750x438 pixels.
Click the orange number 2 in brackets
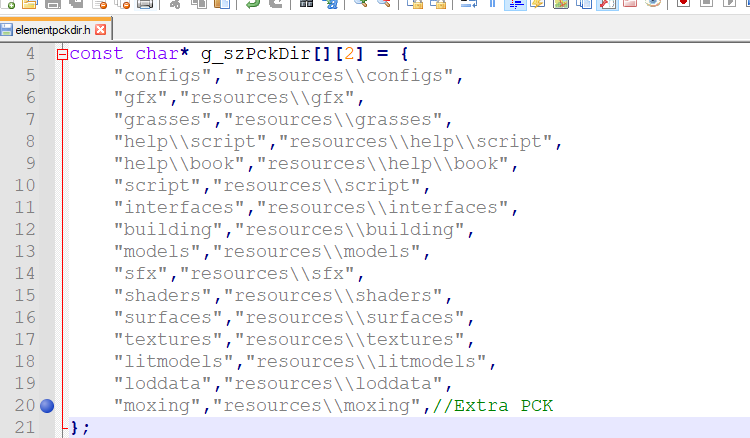coord(350,54)
